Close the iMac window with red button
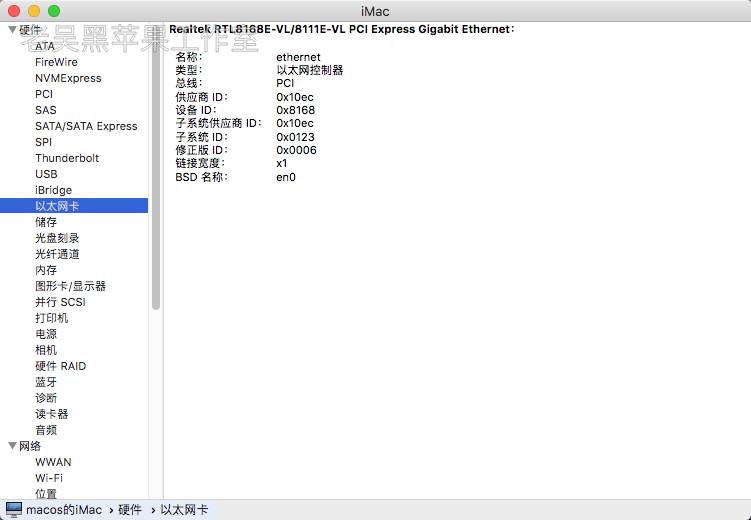This screenshot has height=520, width=751. [x=14, y=11]
